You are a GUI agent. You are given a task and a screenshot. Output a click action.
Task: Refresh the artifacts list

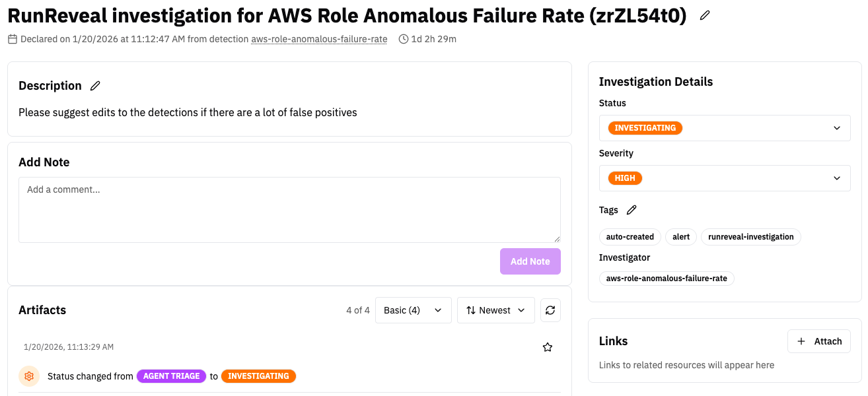[550, 310]
